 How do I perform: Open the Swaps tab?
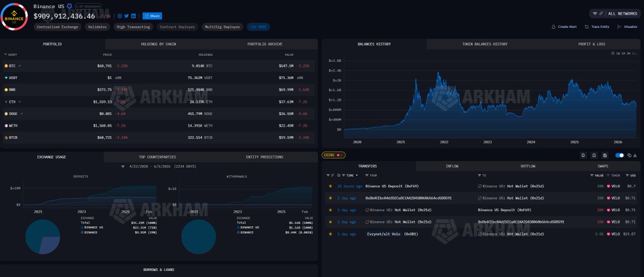[604, 166]
